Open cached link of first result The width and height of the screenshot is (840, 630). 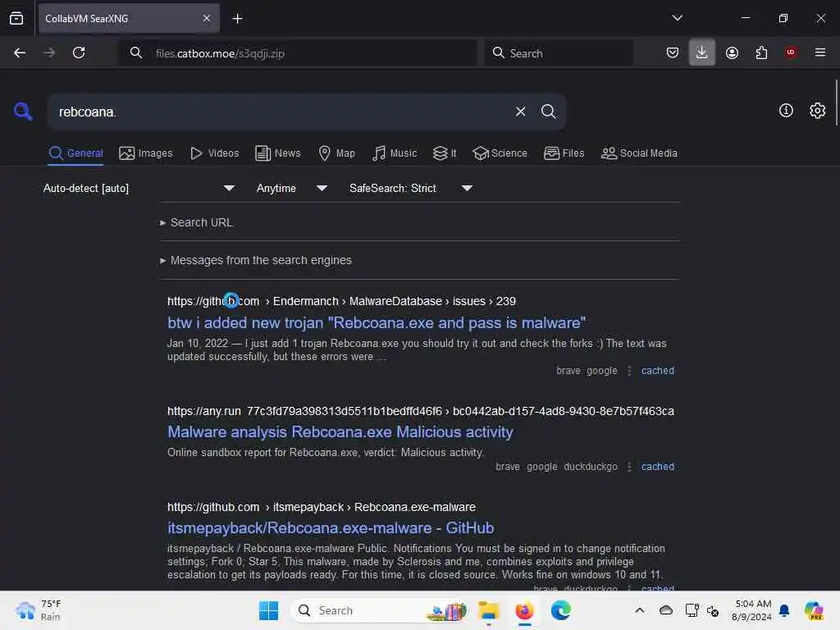coord(657,370)
